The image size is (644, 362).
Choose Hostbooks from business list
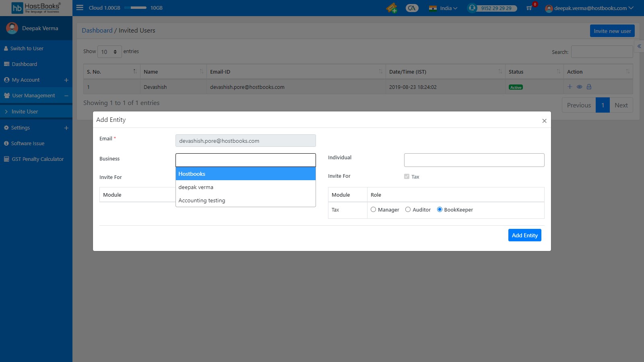pos(246,174)
